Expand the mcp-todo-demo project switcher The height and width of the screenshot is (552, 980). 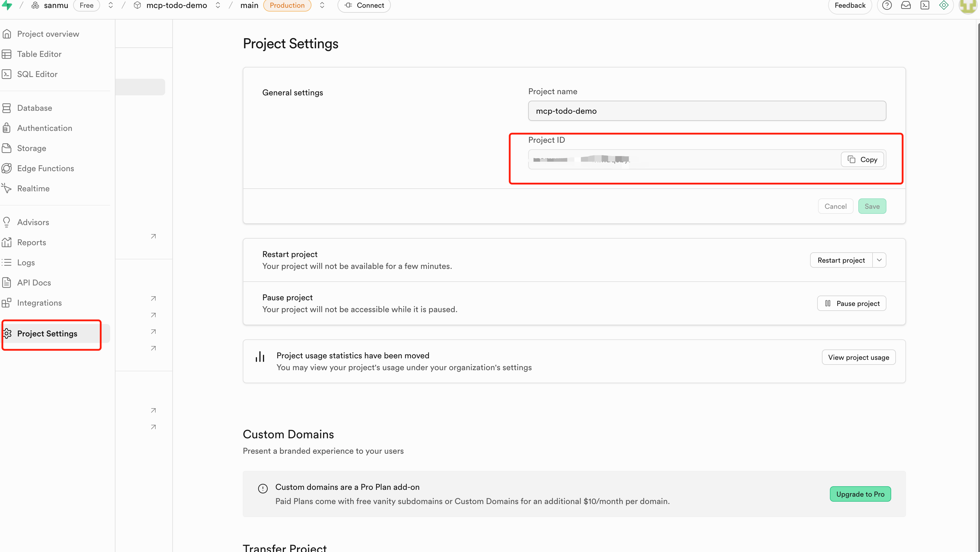click(218, 5)
